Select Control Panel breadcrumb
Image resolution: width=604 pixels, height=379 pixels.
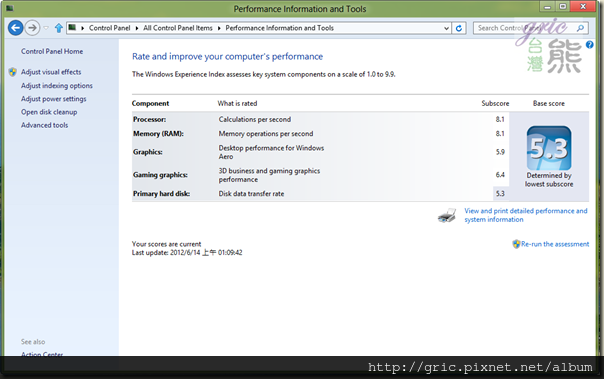tap(109, 28)
